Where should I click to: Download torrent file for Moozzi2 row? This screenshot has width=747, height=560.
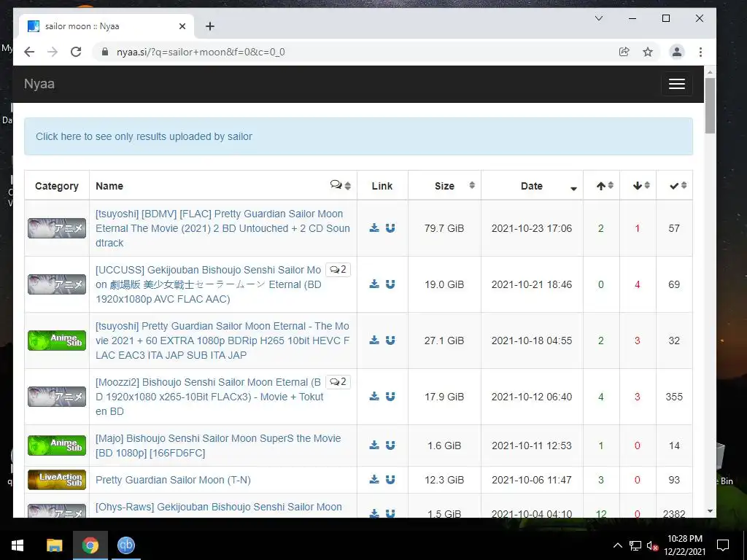tap(374, 397)
